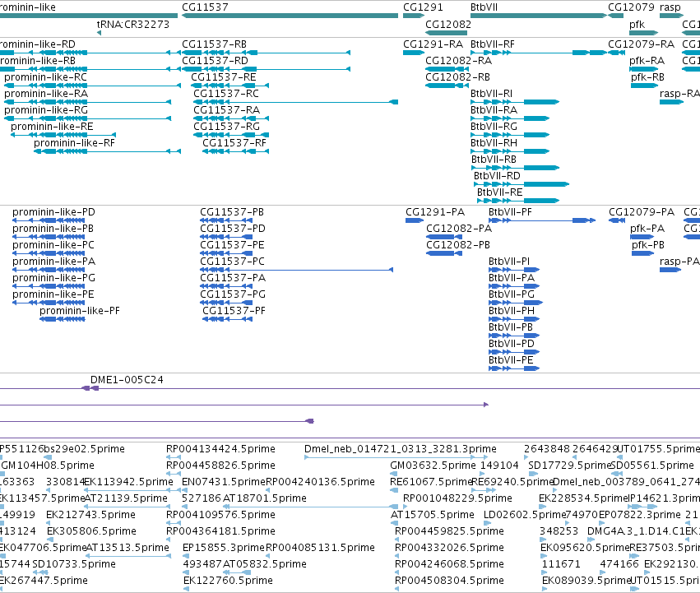Open the CG12082 gene label
The width and height of the screenshot is (700, 593).
point(447,24)
